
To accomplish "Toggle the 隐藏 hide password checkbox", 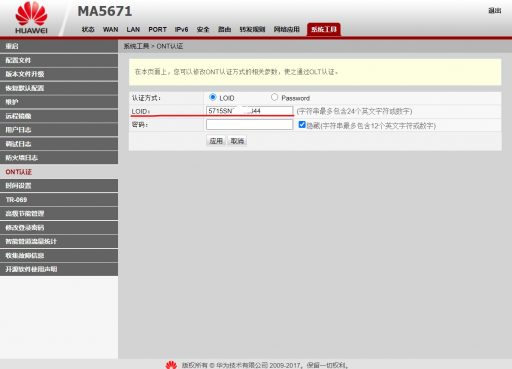I will pyautogui.click(x=302, y=125).
